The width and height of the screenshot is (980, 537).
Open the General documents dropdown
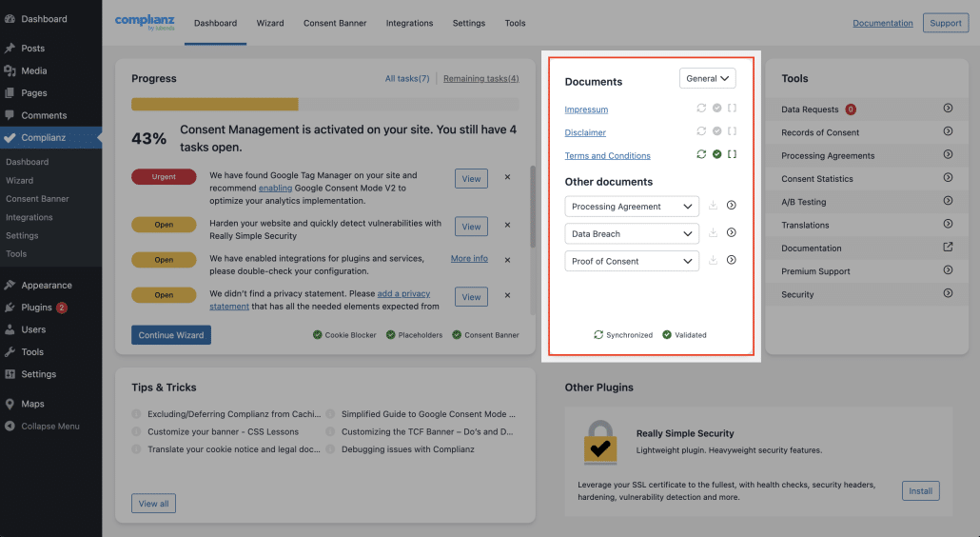pyautogui.click(x=708, y=79)
